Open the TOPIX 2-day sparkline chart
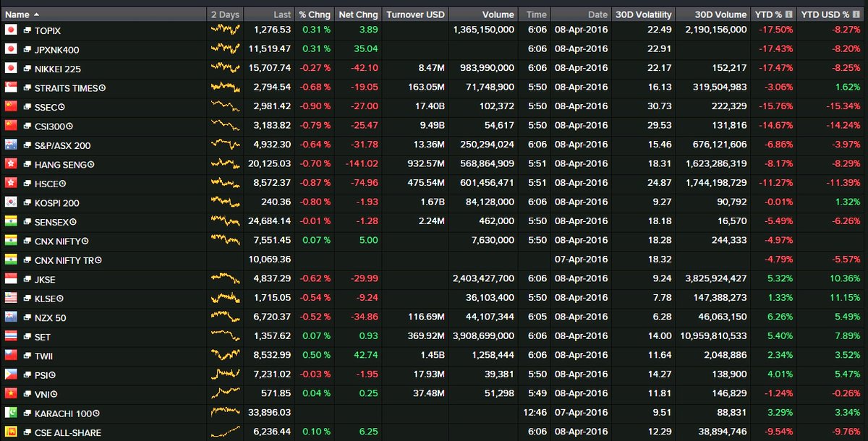This screenshot has width=868, height=441. (225, 30)
